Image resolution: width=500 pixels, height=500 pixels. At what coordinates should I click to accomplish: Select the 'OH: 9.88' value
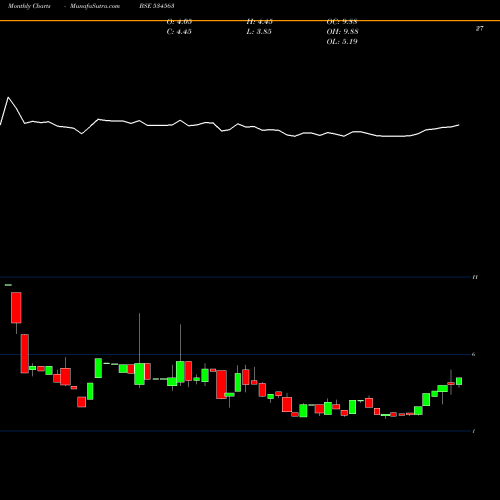[x=342, y=32]
